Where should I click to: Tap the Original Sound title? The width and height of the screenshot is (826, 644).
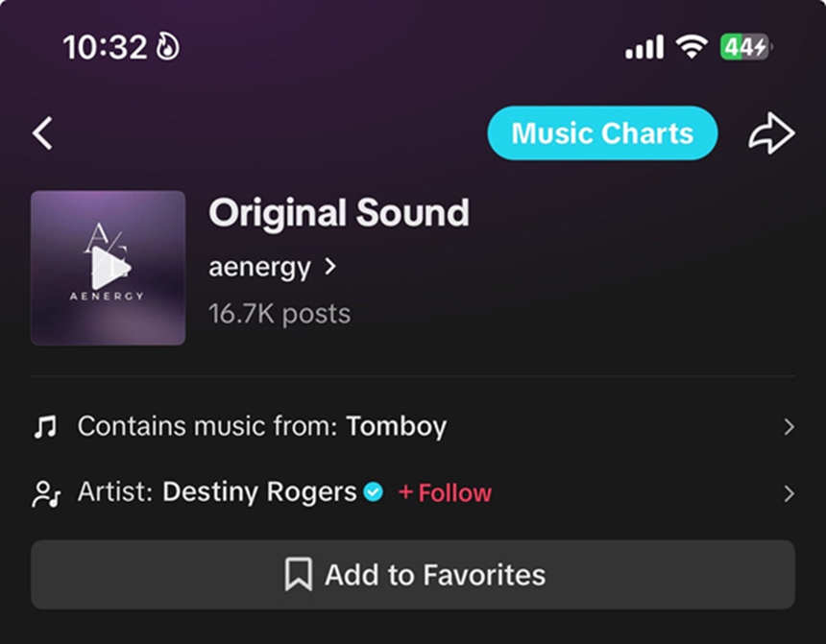(x=339, y=213)
